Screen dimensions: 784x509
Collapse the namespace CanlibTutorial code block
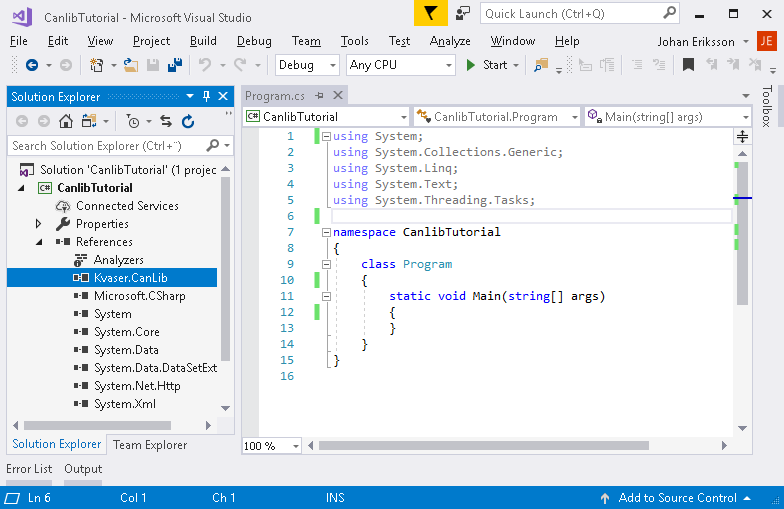326,232
